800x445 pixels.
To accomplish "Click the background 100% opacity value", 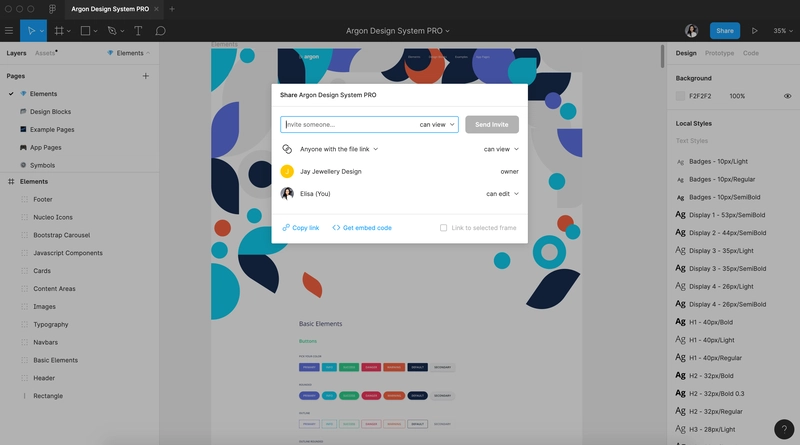I will (x=737, y=96).
